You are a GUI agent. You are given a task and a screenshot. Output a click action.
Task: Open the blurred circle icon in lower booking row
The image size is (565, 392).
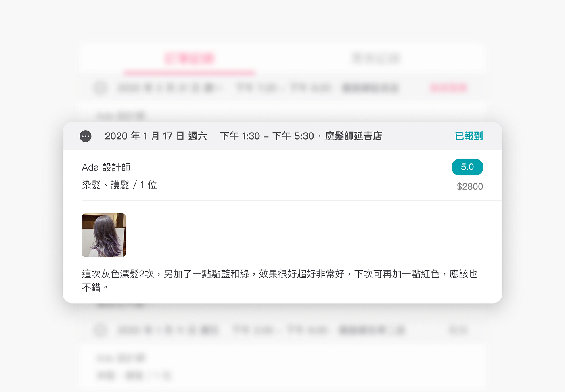click(100, 330)
